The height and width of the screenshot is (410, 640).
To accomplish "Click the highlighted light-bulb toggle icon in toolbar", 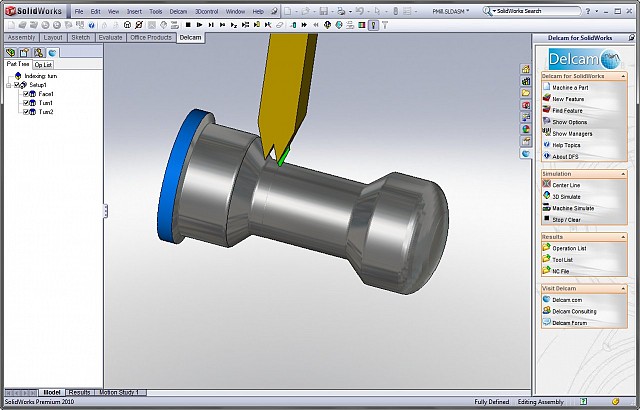I will coord(373,25).
